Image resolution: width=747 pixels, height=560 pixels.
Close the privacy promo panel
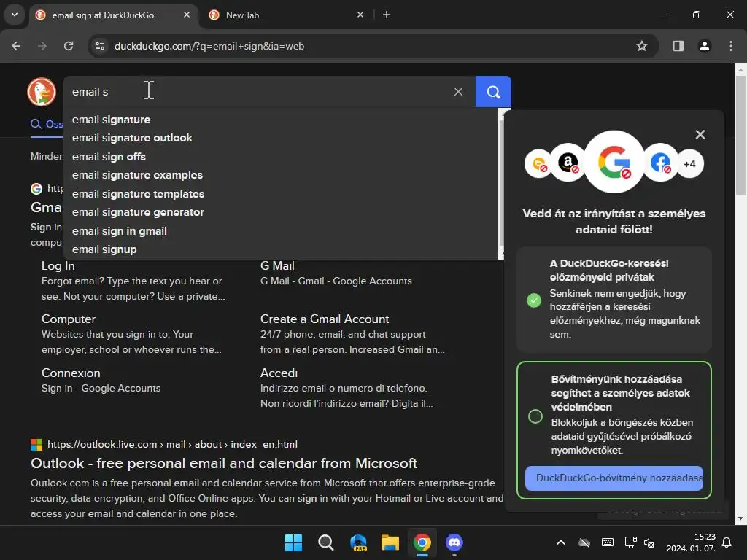(700, 135)
